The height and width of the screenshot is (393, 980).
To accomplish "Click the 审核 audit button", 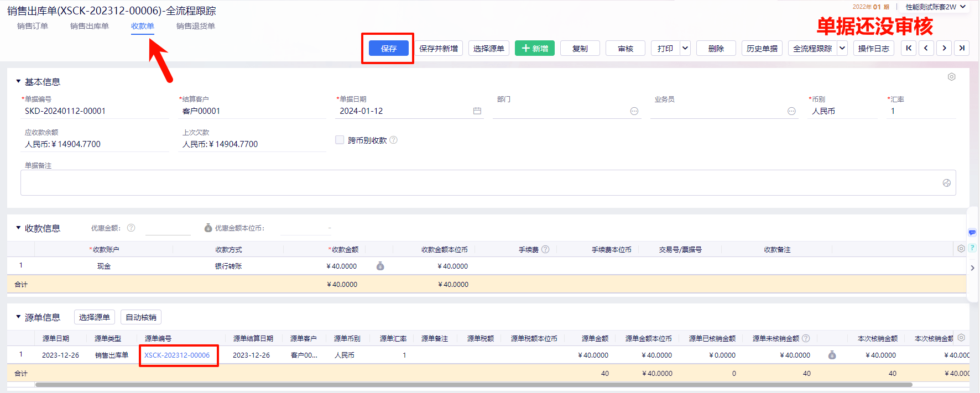I will (625, 49).
